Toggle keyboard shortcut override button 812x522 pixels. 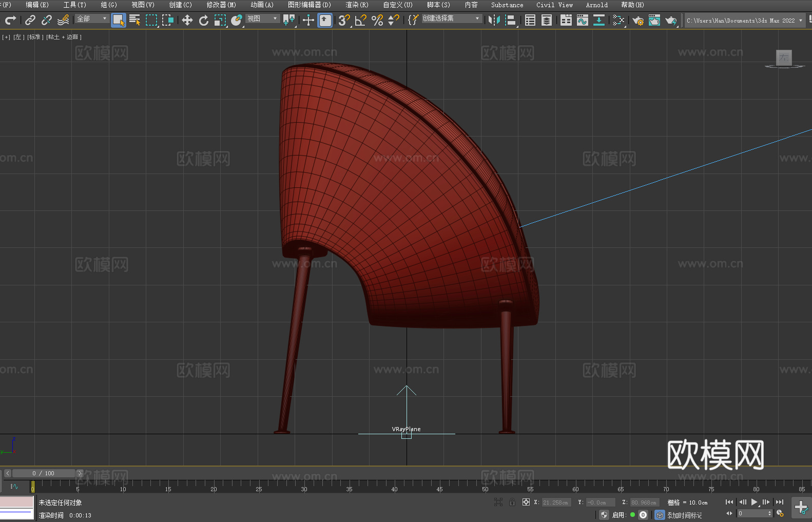pyautogui.click(x=325, y=20)
